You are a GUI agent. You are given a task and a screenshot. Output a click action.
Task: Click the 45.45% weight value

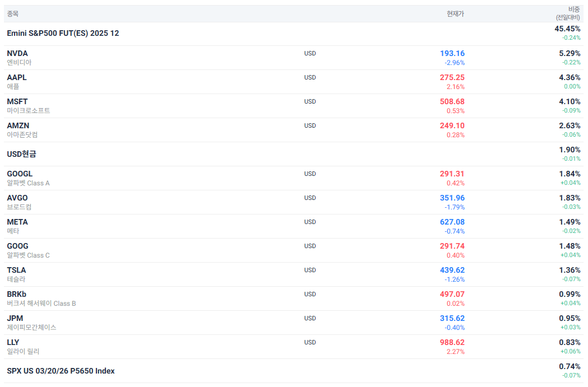(567, 29)
